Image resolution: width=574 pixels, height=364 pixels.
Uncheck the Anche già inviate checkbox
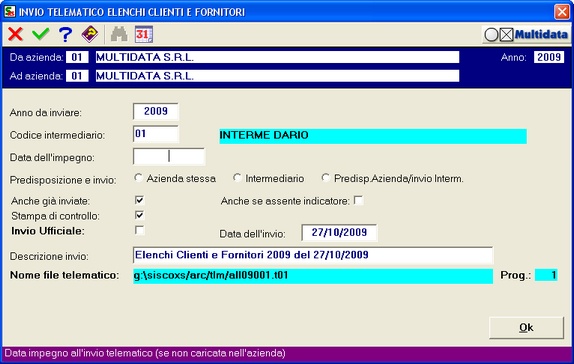[x=139, y=200]
